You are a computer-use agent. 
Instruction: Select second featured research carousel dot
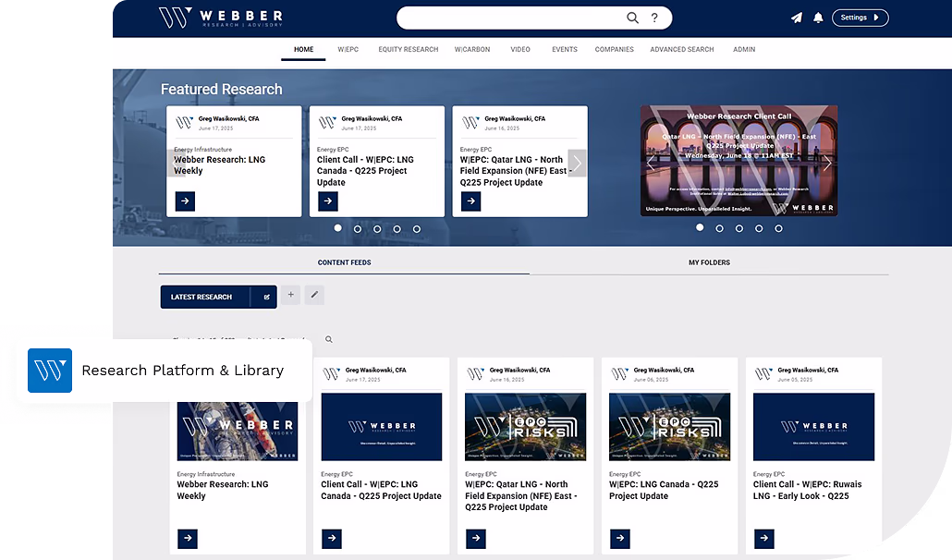358,229
